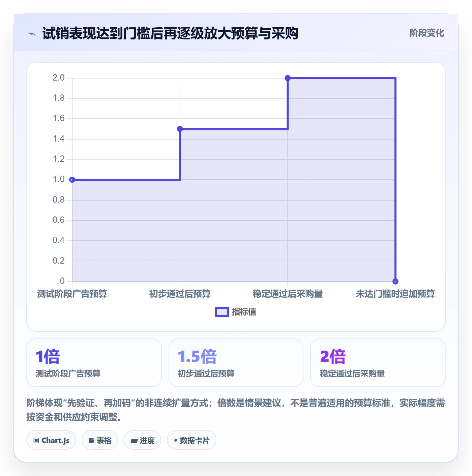This screenshot has height=476, width=472.
Task: Click the 指标值 legend label
Action: 244,312
